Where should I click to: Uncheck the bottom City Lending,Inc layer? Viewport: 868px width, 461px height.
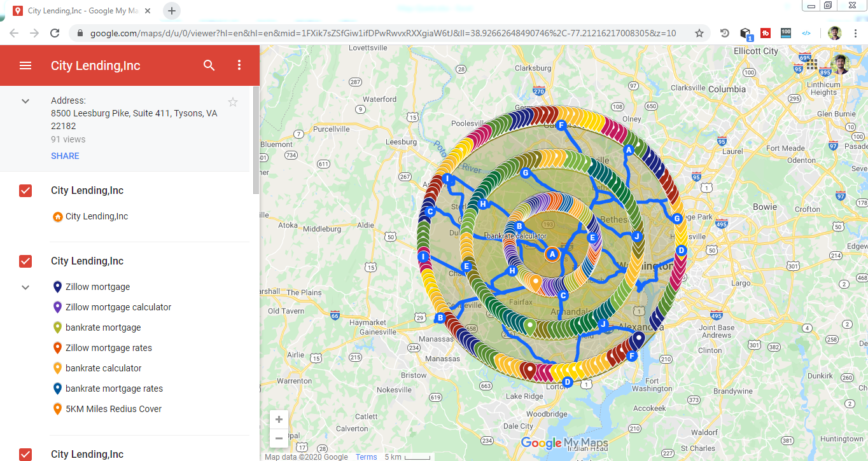(x=25, y=454)
